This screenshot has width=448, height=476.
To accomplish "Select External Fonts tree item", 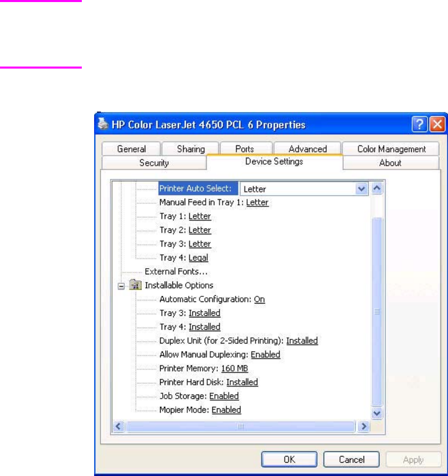I will 176,271.
